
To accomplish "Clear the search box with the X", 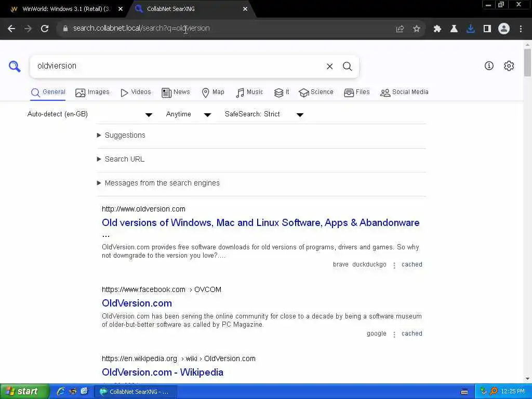I will click(x=329, y=66).
